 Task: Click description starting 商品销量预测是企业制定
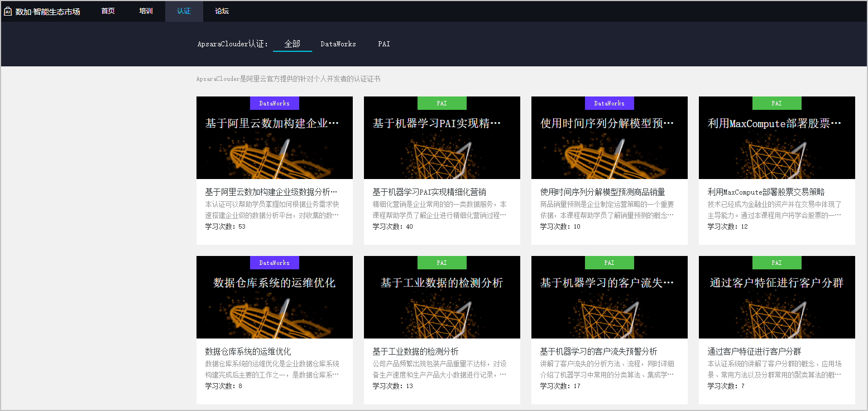click(607, 210)
